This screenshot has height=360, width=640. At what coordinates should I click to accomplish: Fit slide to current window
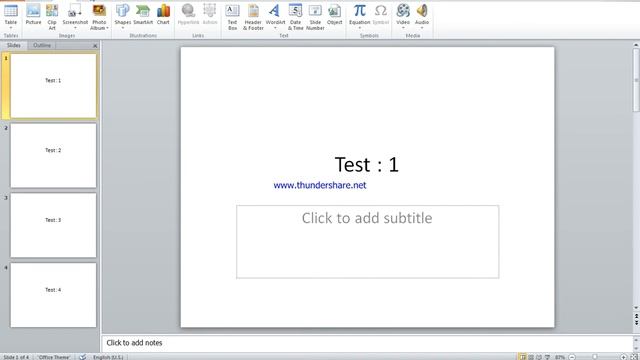tap(634, 357)
